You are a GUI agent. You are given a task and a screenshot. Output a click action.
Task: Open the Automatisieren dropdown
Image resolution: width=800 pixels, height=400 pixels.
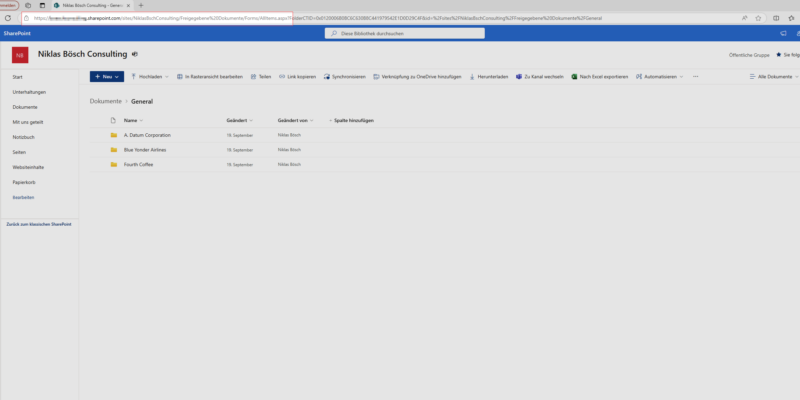pos(660,77)
